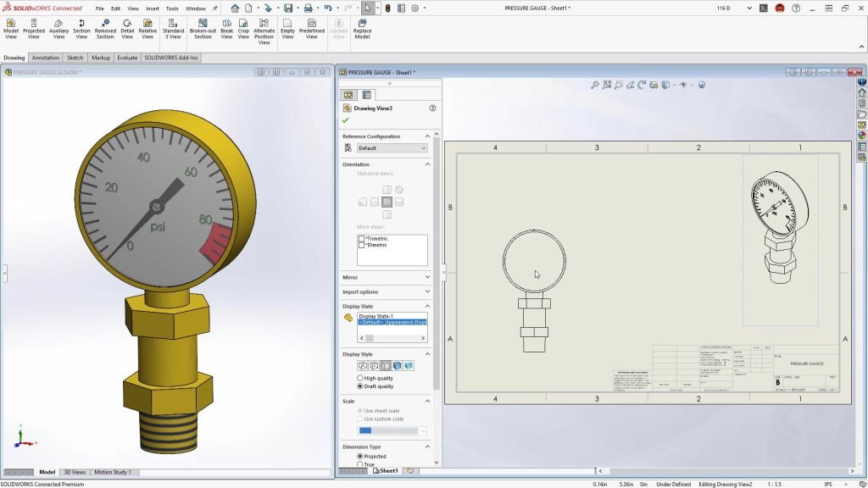Choose the Predefined View tool

[312, 29]
